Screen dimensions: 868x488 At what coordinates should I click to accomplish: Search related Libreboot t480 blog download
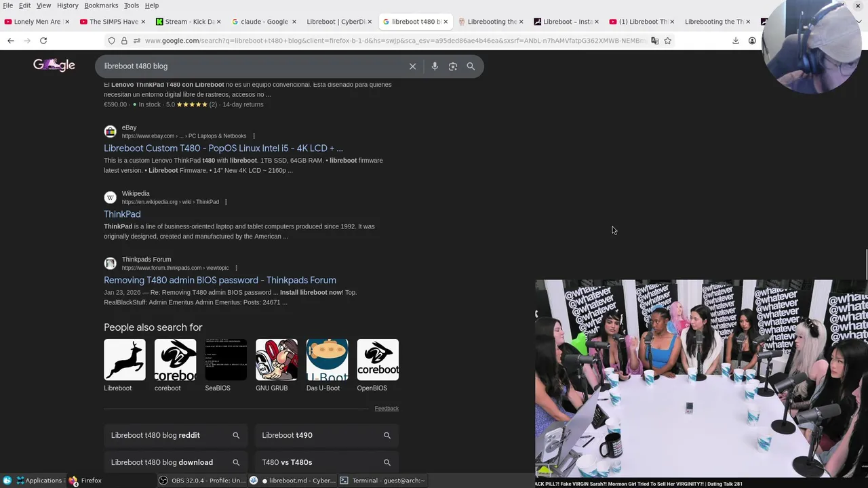click(x=176, y=462)
